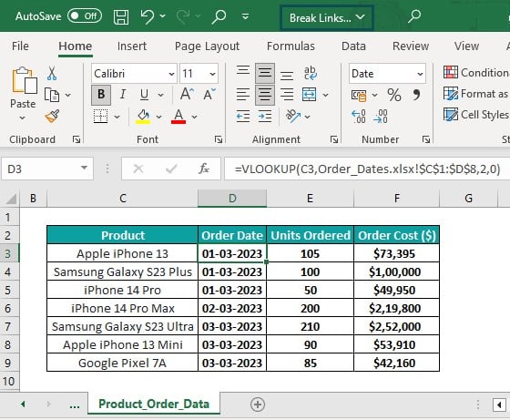The width and height of the screenshot is (510, 420).
Task: Apply red font color
Action: coord(178,117)
